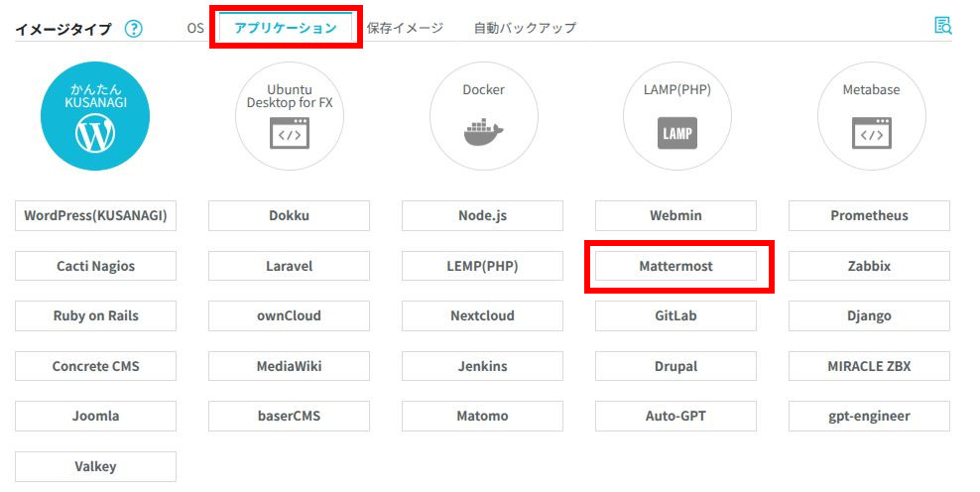Viewport: 980px width, 492px height.
Task: Select the Metabase application icon
Action: pos(871,116)
